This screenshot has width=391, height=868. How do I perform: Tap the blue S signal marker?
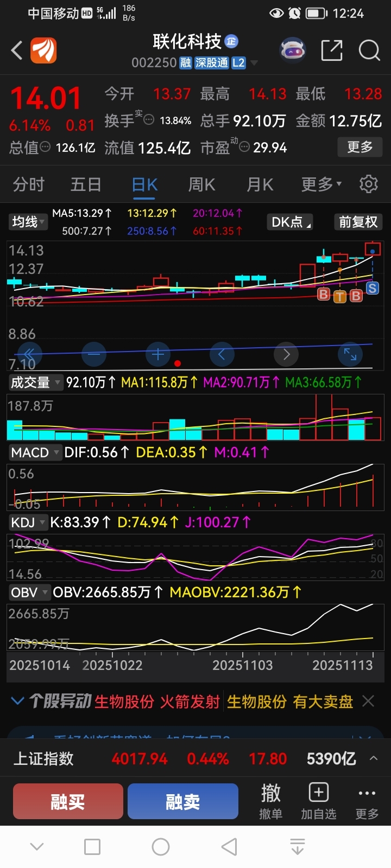pyautogui.click(x=372, y=288)
